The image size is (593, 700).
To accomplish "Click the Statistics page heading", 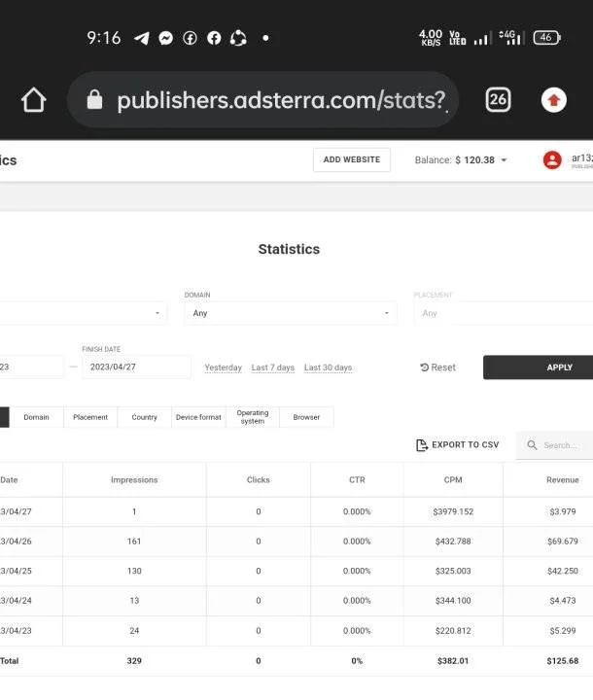I will point(289,249).
